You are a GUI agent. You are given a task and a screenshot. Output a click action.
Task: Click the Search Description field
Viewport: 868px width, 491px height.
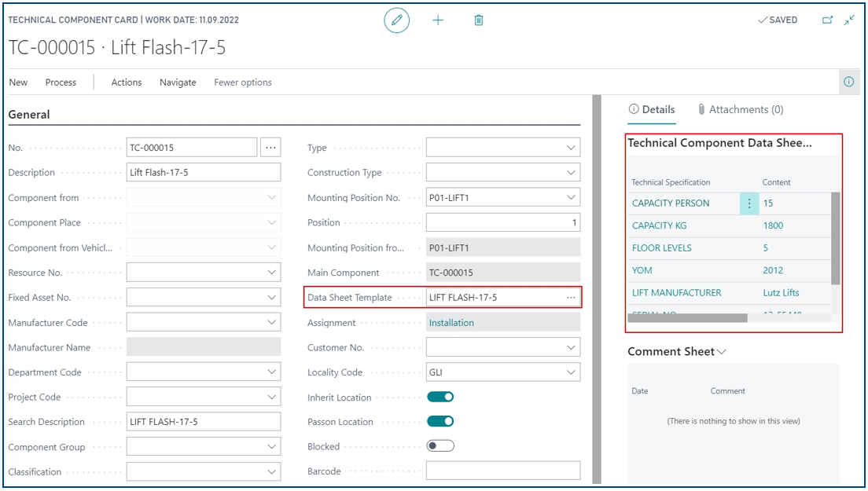pos(203,422)
